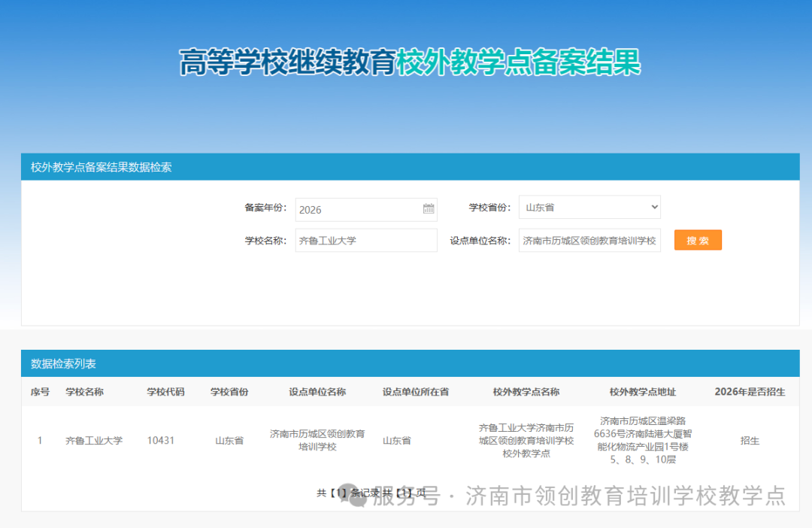Viewport: 812px width, 528px height.
Task: Click the 设点单位名称 column header in the table
Action: 317,392
